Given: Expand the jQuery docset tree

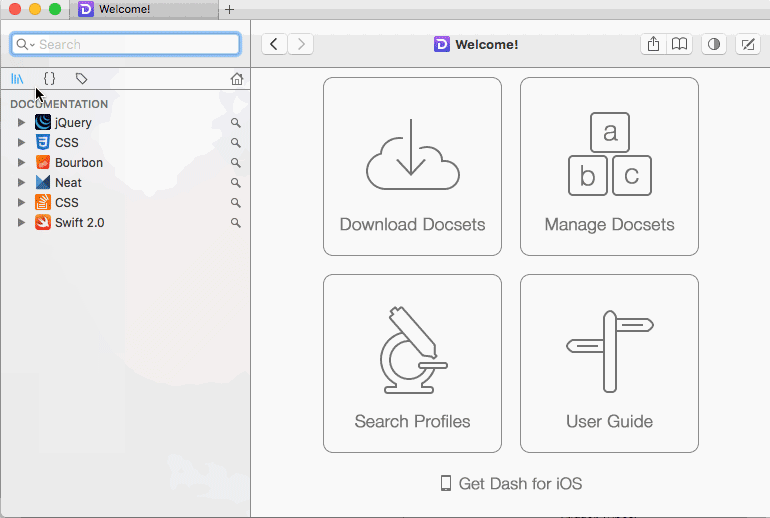Looking at the screenshot, I should [22, 123].
